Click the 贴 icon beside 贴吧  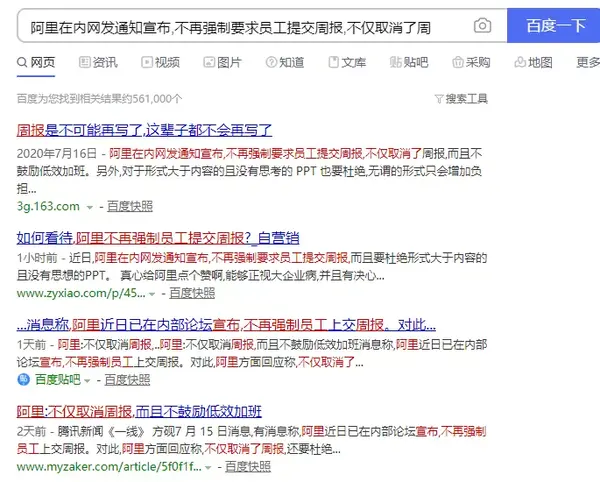click(395, 62)
